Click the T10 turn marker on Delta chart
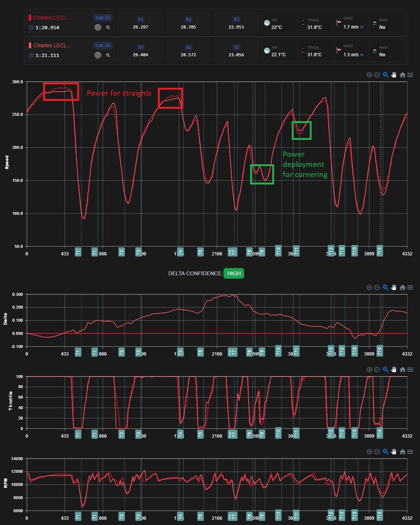Screen dimensions: 420x525 point(278,351)
